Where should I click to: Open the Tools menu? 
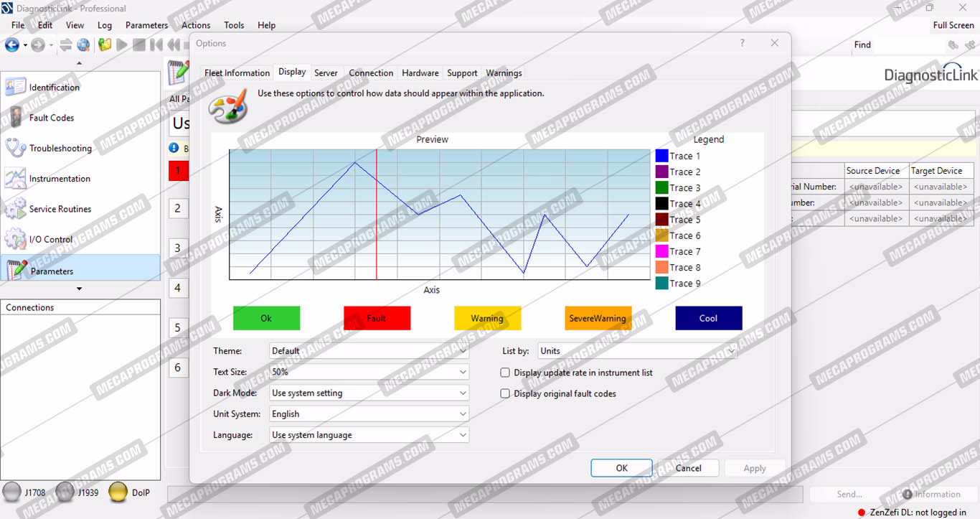click(x=234, y=25)
